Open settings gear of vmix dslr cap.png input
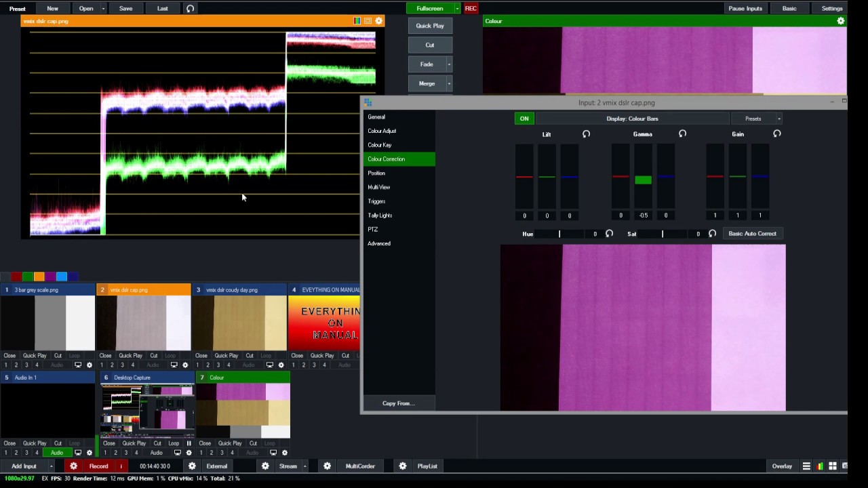 185,365
